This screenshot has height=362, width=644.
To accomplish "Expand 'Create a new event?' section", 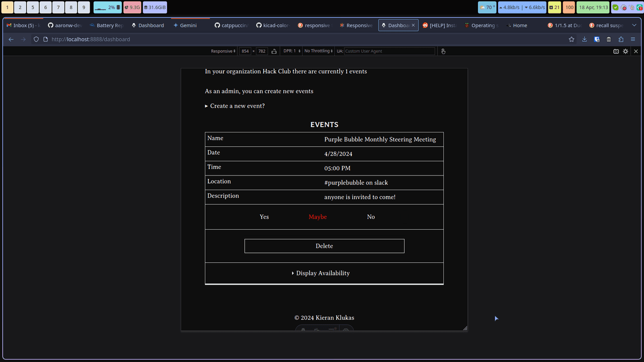I will point(234,106).
